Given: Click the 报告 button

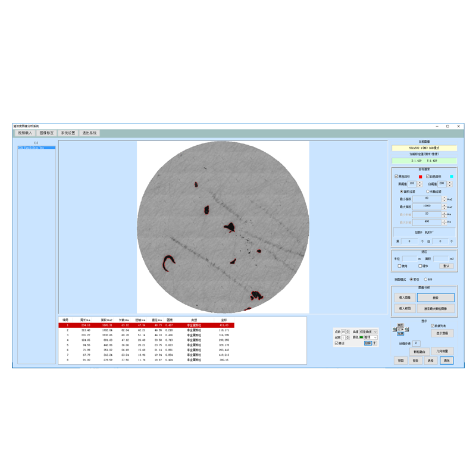Looking at the screenshot, I should 415,361.
